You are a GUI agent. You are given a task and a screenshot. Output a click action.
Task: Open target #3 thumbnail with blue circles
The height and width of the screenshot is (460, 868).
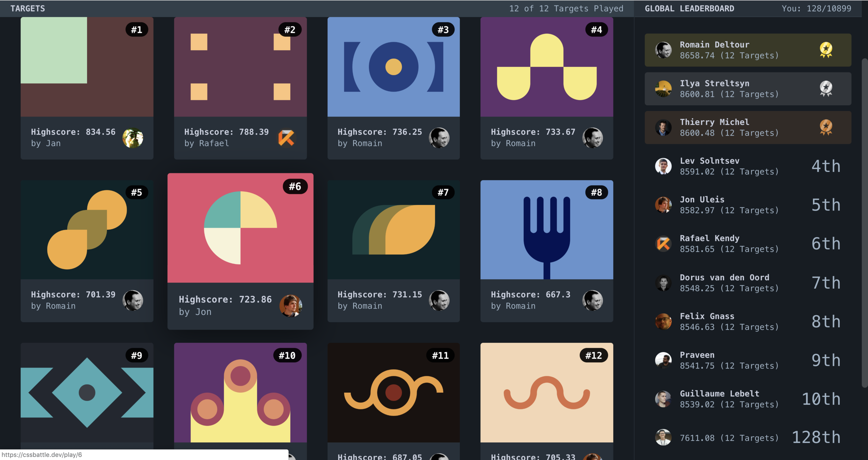coord(393,67)
